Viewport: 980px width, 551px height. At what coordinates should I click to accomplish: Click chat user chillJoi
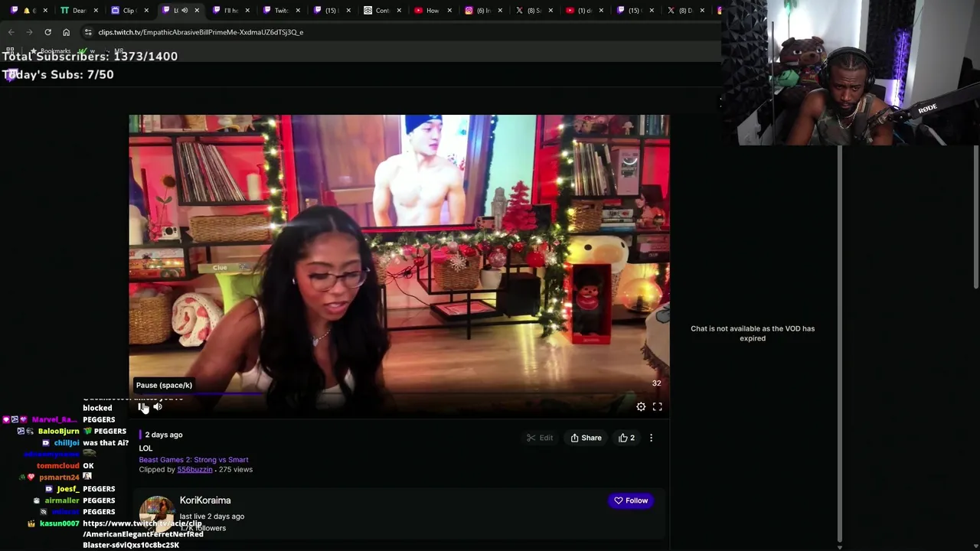67,442
